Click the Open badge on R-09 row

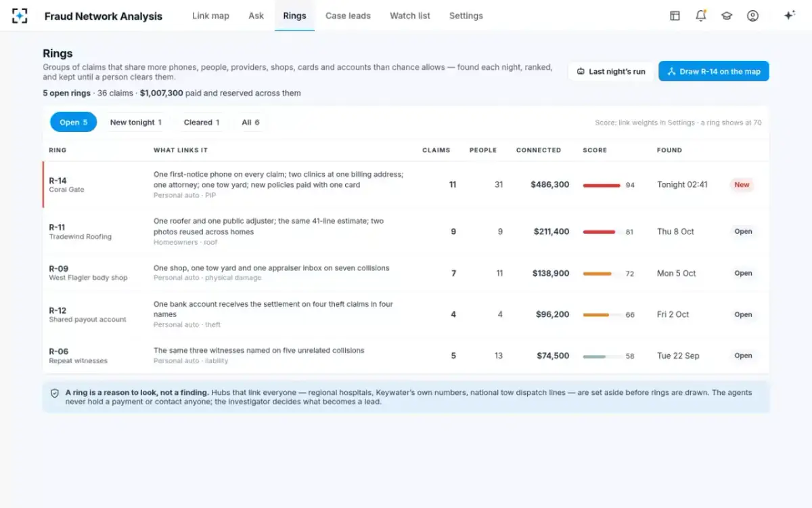tap(743, 274)
